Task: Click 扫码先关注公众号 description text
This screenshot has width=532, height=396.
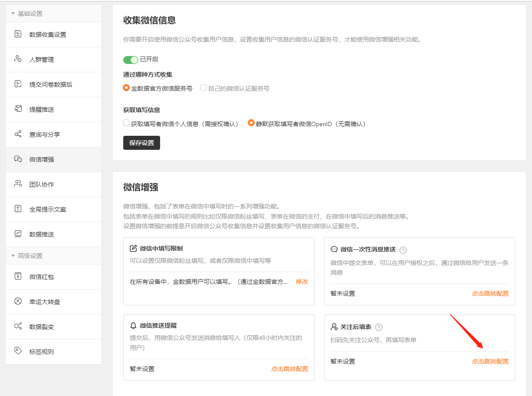Action: click(373, 340)
